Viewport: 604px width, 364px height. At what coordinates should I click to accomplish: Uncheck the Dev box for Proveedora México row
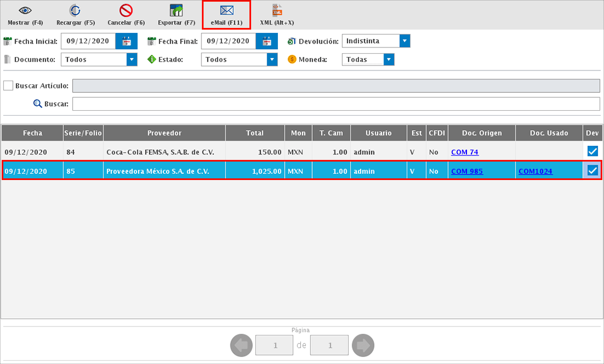click(592, 171)
